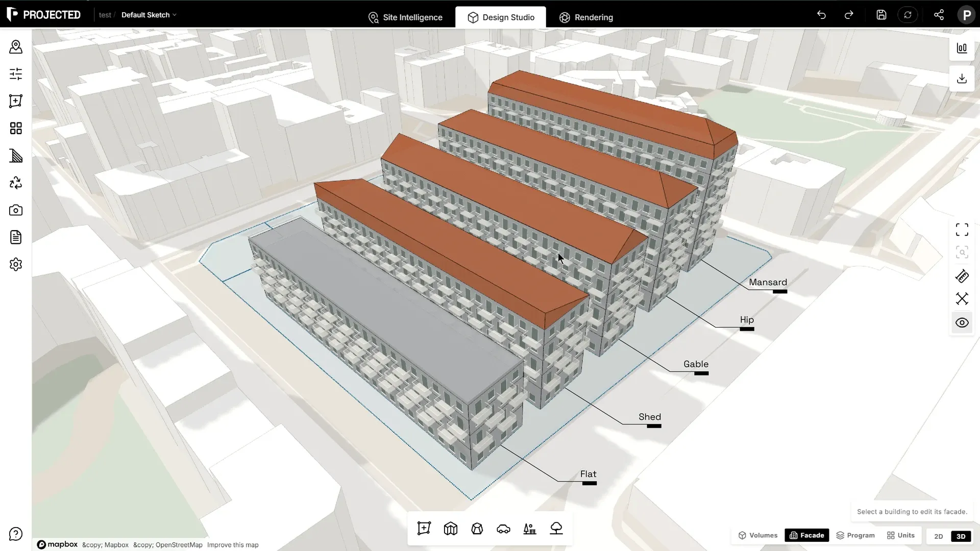Image resolution: width=980 pixels, height=551 pixels.
Task: Undo the last action
Action: pos(821,15)
